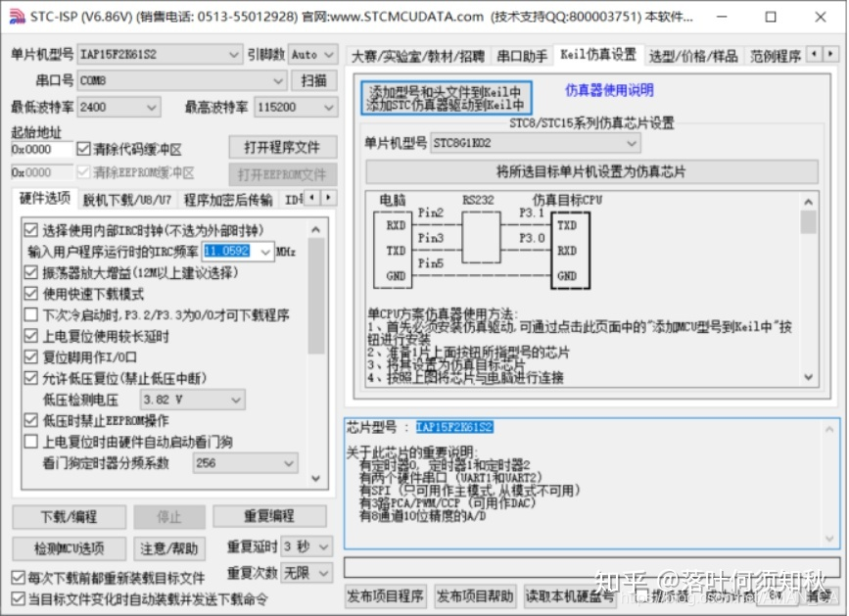This screenshot has width=849, height=616.
Task: Select 硬件选项 tab
Action: click(45, 198)
